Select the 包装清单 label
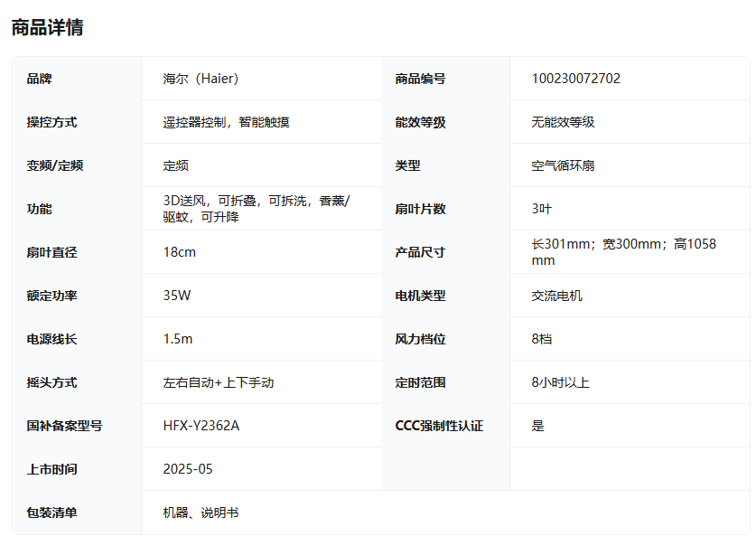The image size is (756, 555). [x=51, y=513]
